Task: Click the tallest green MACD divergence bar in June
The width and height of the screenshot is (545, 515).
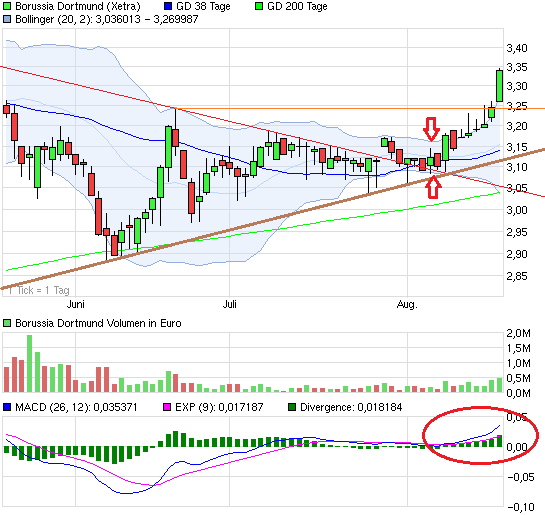Action: coord(176,439)
